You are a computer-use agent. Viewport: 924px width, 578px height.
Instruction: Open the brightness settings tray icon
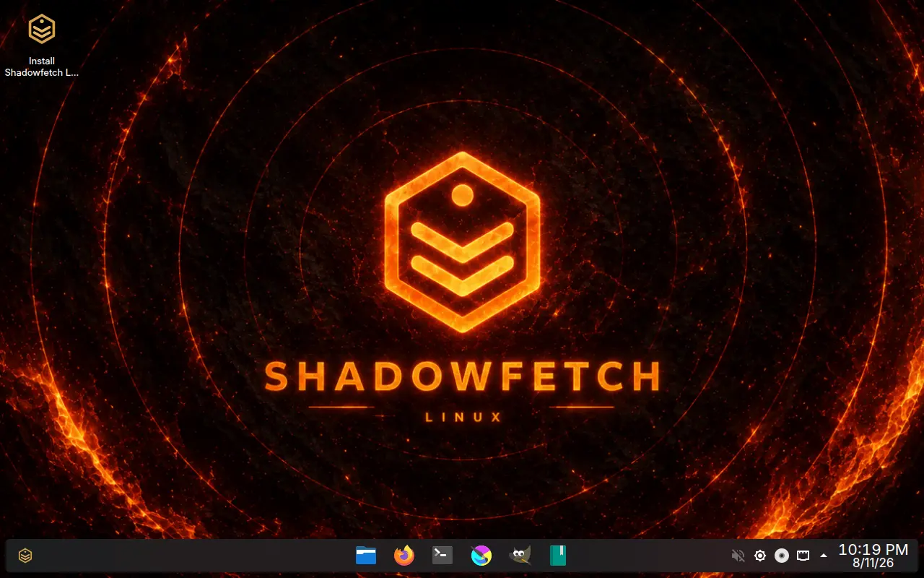pos(759,556)
